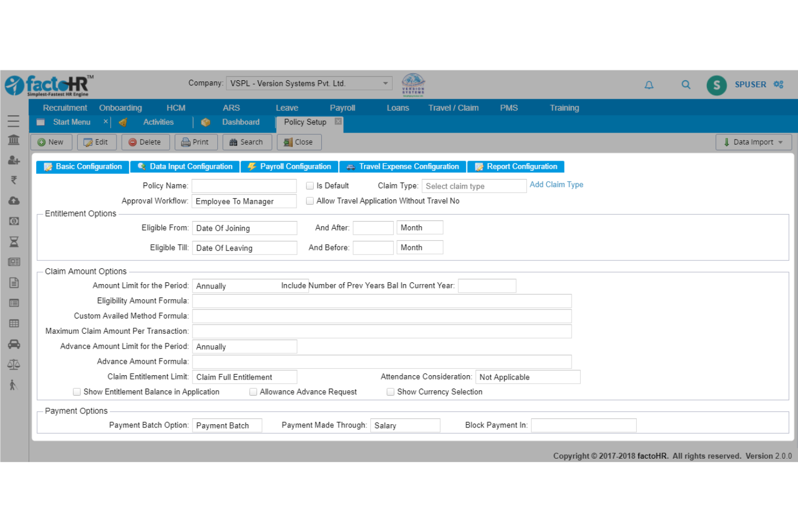Image resolution: width=798 pixels, height=532 pixels.
Task: Open the Data Import dropdown
Action: tap(753, 142)
